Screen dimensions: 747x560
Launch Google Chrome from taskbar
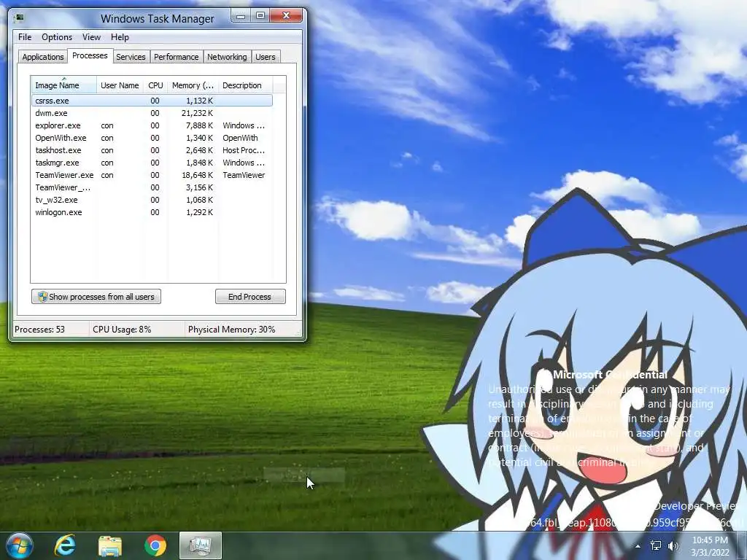(155, 545)
